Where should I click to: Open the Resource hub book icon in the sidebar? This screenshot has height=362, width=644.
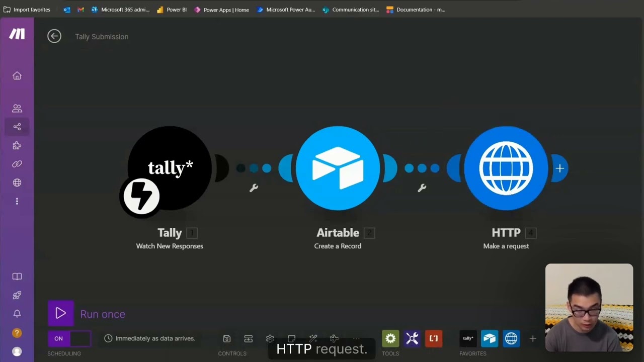pyautogui.click(x=17, y=277)
